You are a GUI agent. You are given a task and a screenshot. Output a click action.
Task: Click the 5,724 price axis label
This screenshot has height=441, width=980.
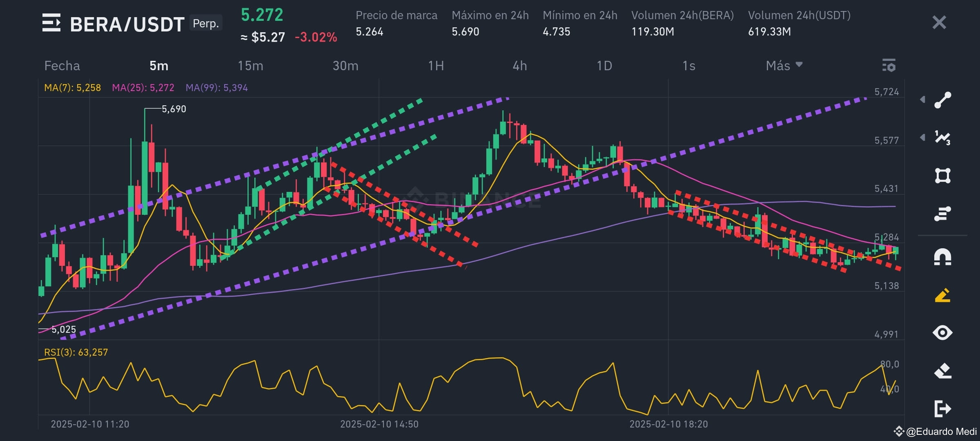(x=886, y=92)
